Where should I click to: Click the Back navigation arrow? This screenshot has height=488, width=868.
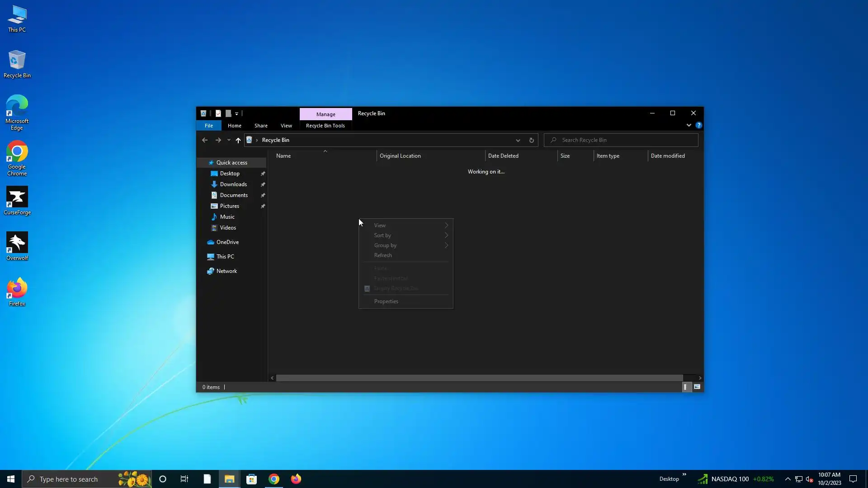click(205, 140)
